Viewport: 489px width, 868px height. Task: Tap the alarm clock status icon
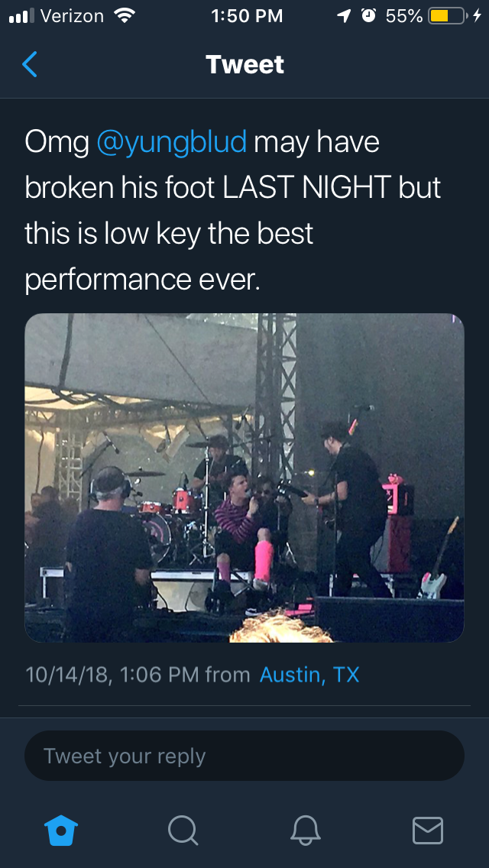368,16
